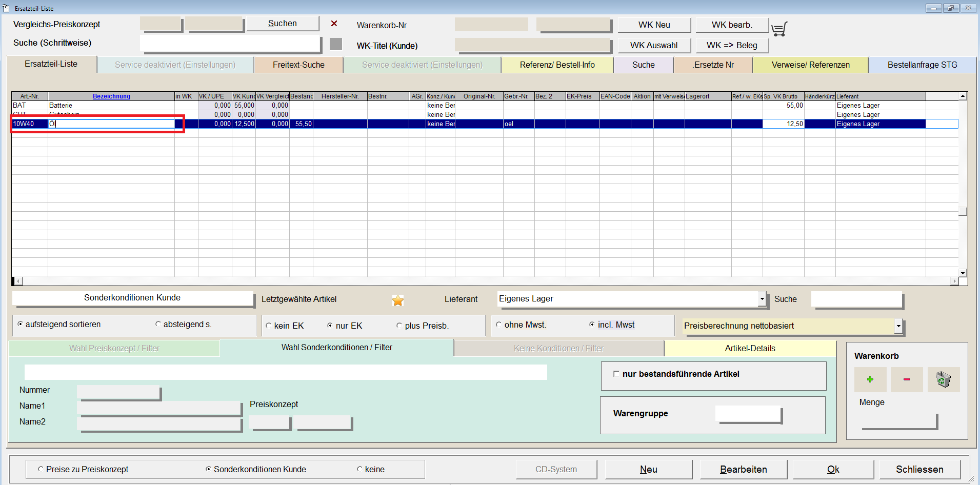Viewport: 980px width, 485px height.
Task: Enable nur bestandsführende Artikel checkbox
Action: point(616,374)
